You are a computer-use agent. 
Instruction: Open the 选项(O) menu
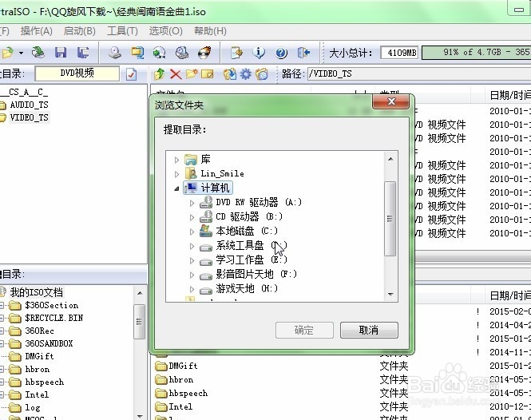click(x=165, y=31)
